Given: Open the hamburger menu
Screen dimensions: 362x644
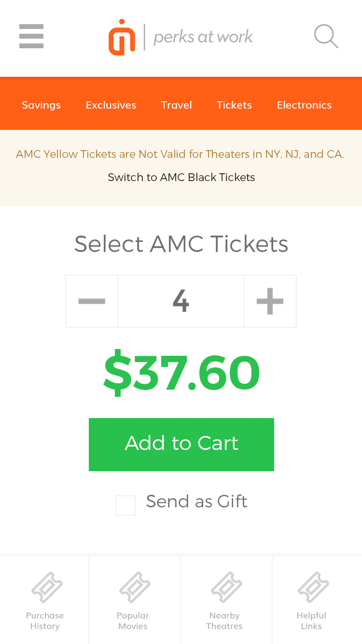Looking at the screenshot, I should 31,36.
